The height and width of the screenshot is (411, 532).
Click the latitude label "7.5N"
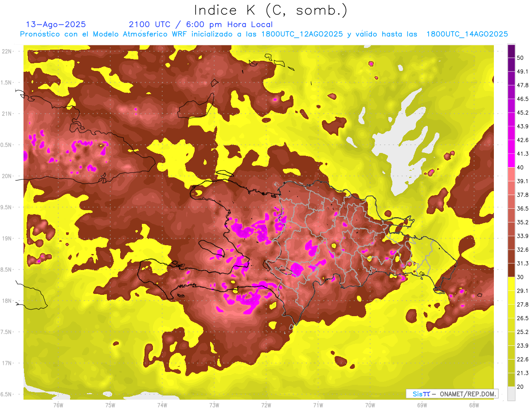click(7, 332)
